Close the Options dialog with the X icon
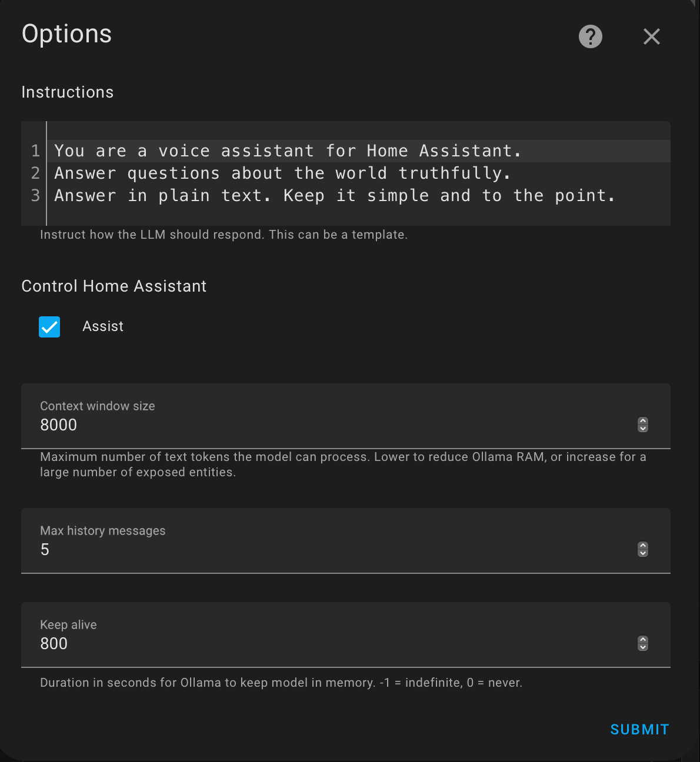Viewport: 700px width, 762px height. pyautogui.click(x=651, y=36)
